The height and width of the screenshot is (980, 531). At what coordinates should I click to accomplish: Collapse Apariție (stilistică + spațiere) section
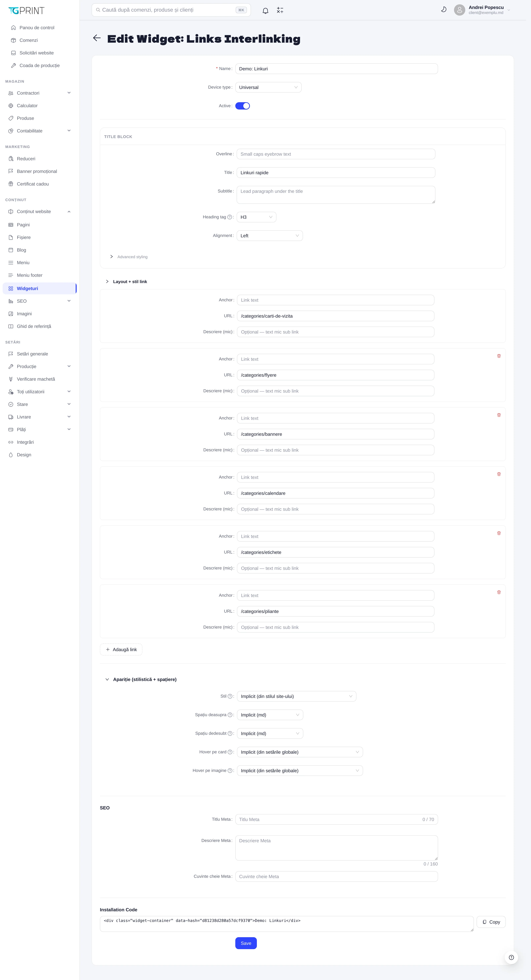point(141,679)
